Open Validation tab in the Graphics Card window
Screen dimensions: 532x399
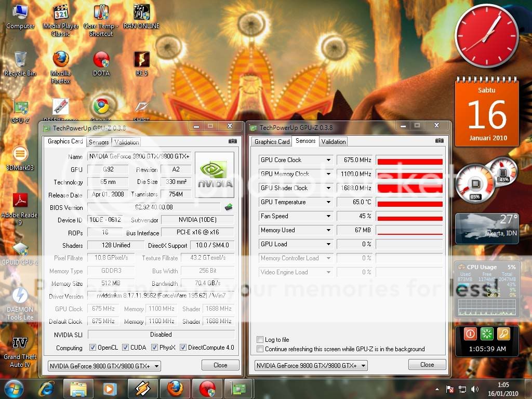127,142
